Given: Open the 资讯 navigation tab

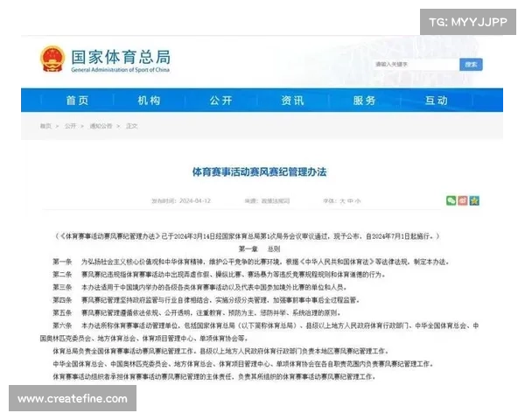Looking at the screenshot, I should click(292, 101).
